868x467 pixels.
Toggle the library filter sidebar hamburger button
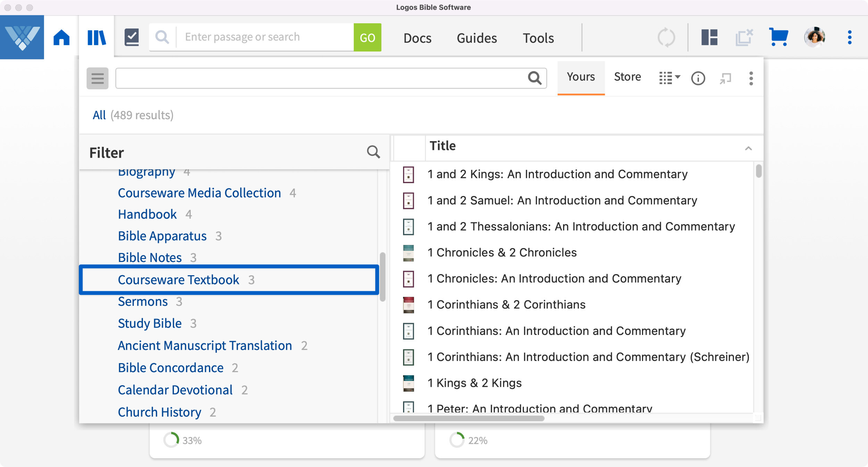(98, 79)
